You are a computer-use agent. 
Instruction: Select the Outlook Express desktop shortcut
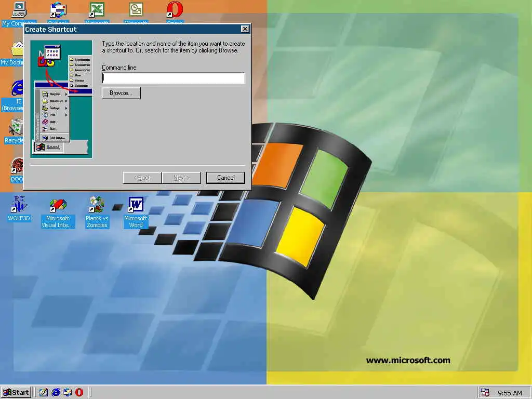58,9
